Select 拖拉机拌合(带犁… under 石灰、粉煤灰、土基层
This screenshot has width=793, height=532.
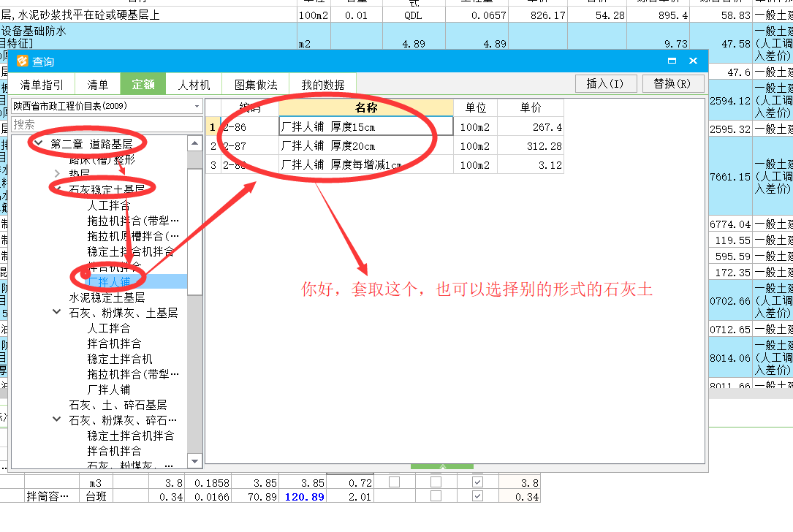133,374
